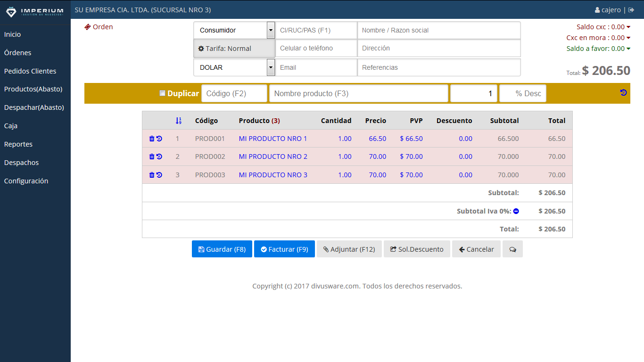Click MI PRODUCTO NRO 2 link
The width and height of the screenshot is (644, 362).
click(273, 156)
